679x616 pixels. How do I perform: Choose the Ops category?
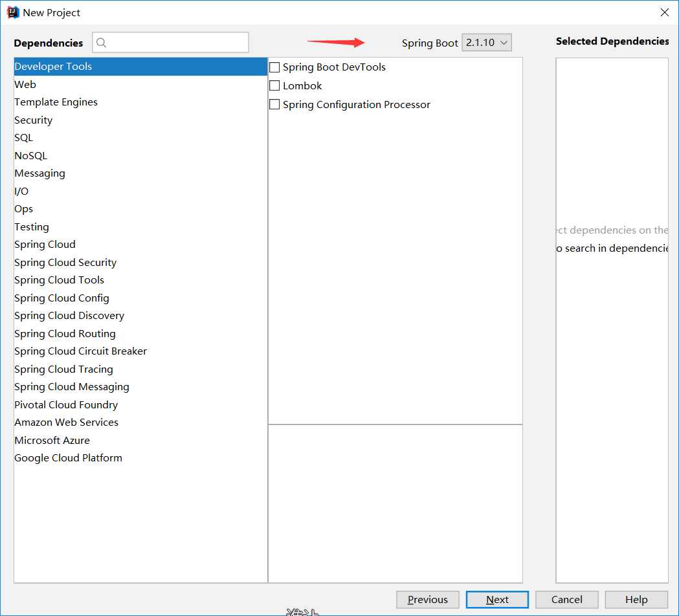[x=140, y=208]
